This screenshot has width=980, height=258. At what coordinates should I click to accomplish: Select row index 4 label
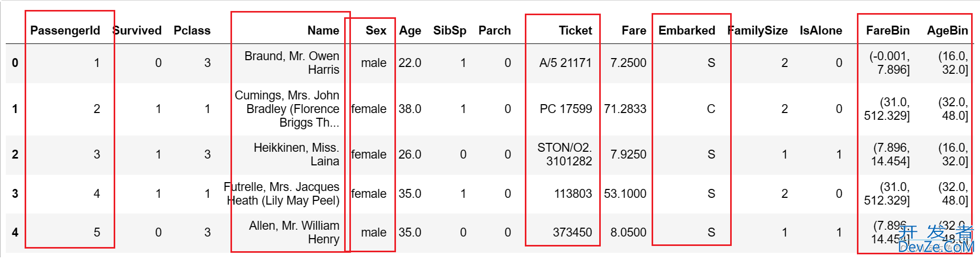point(15,232)
